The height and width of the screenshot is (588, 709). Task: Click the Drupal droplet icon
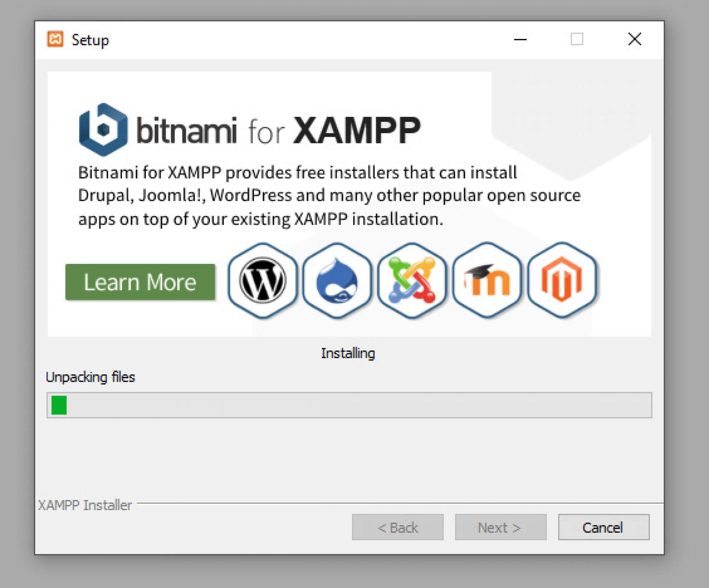(337, 280)
